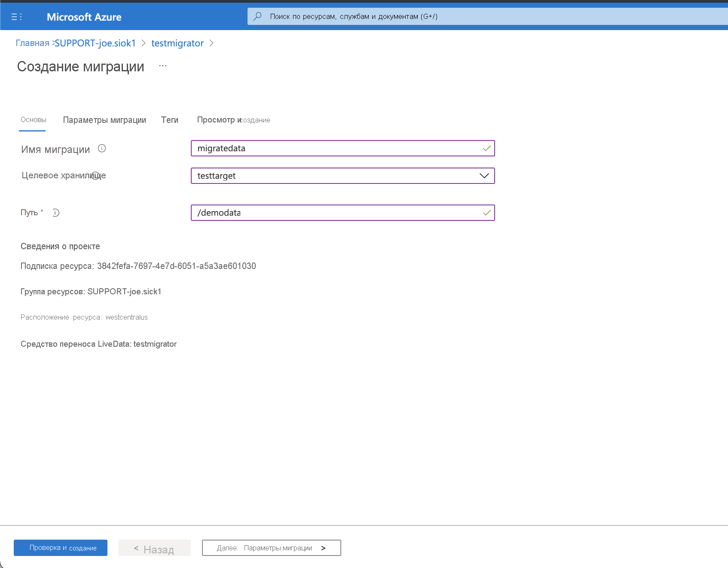The image size is (728, 568).
Task: Click the info icon next to Путь
Action: point(56,212)
